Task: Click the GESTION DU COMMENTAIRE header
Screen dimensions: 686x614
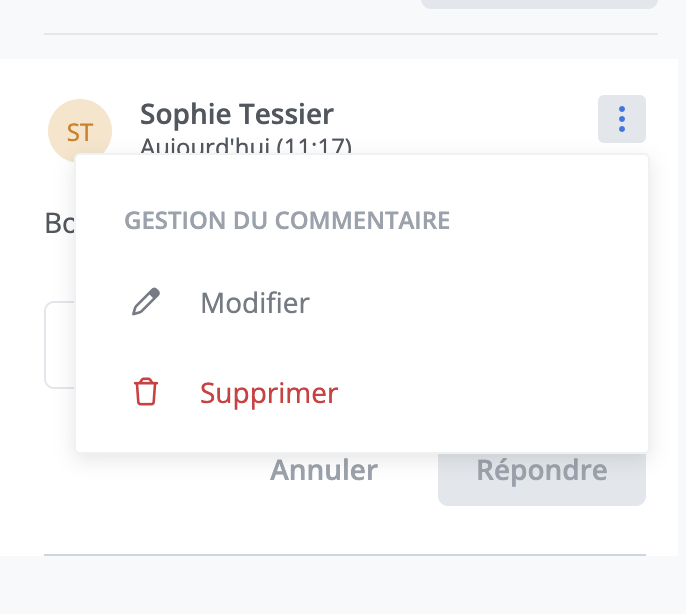Action: pos(287,221)
